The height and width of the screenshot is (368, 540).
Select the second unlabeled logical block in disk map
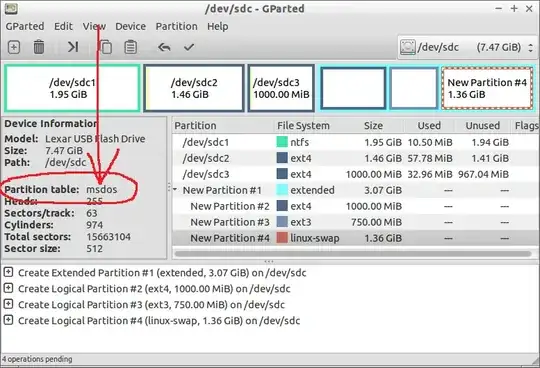(x=414, y=88)
